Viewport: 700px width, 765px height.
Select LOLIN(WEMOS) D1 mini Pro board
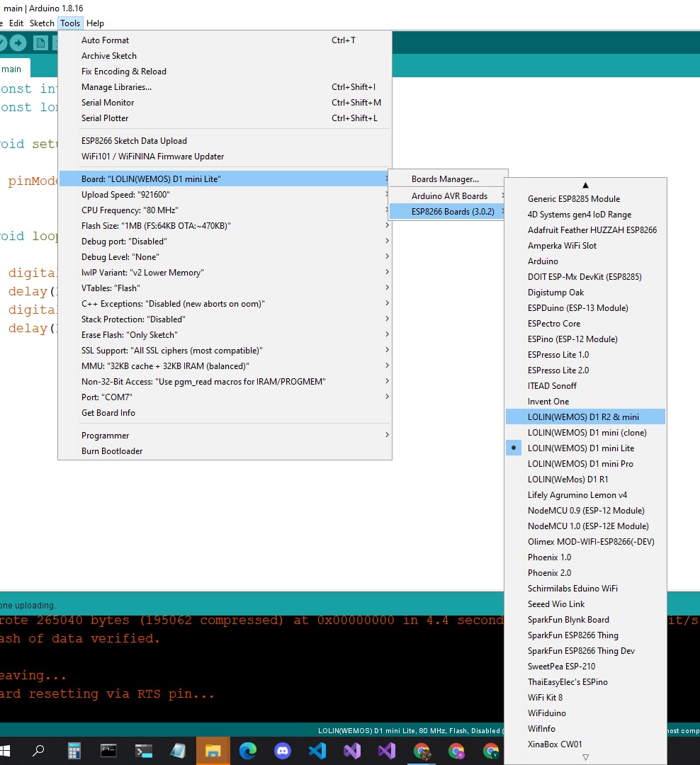pyautogui.click(x=585, y=463)
